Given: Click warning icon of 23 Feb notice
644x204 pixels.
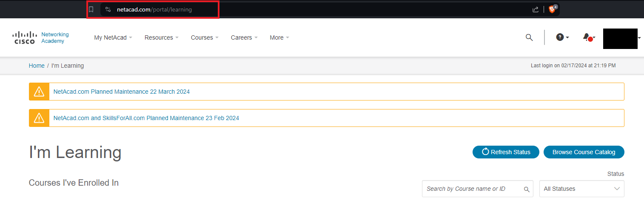Looking at the screenshot, I should (x=39, y=118).
